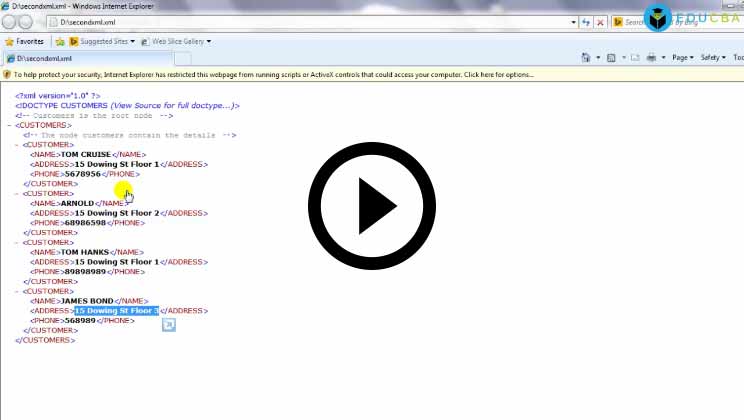The image size is (744, 420).
Task: Click the Add to Favorites Bar icon
Action: (x=60, y=42)
